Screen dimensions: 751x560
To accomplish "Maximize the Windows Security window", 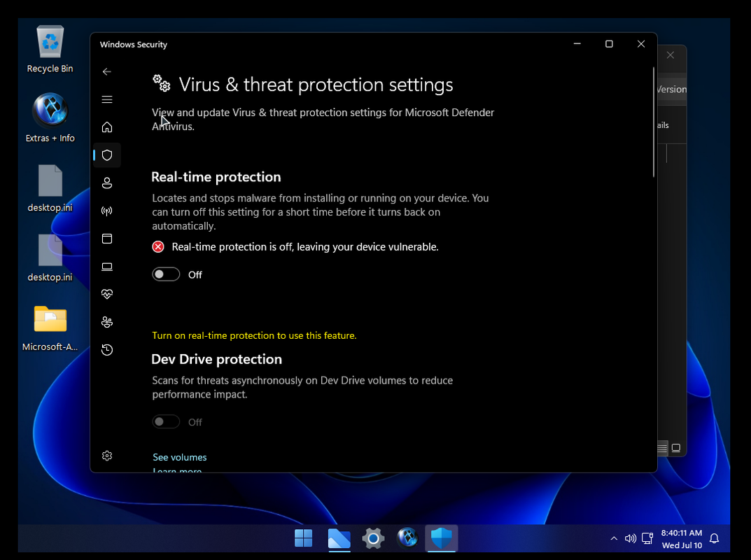I will pyautogui.click(x=609, y=44).
